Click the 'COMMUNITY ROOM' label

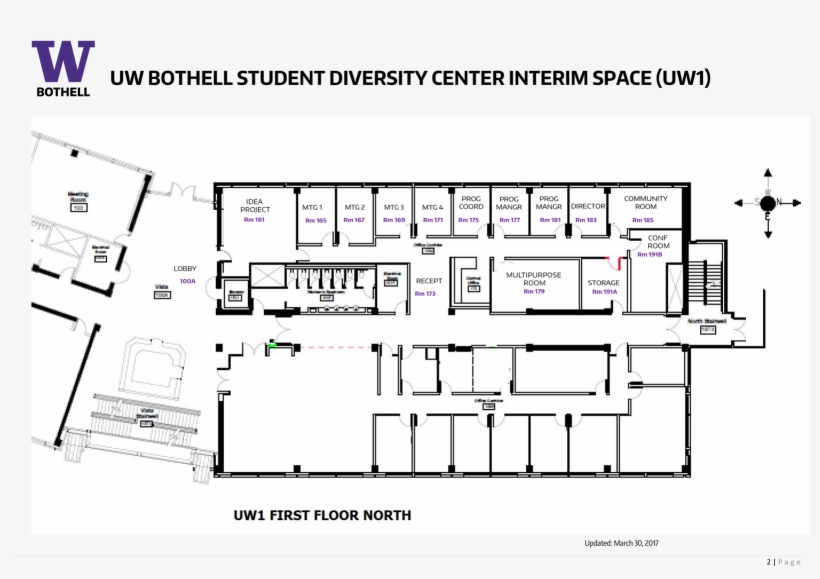646,202
